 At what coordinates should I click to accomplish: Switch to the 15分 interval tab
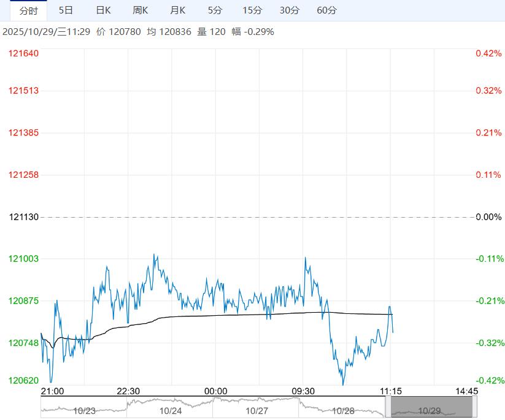252,10
